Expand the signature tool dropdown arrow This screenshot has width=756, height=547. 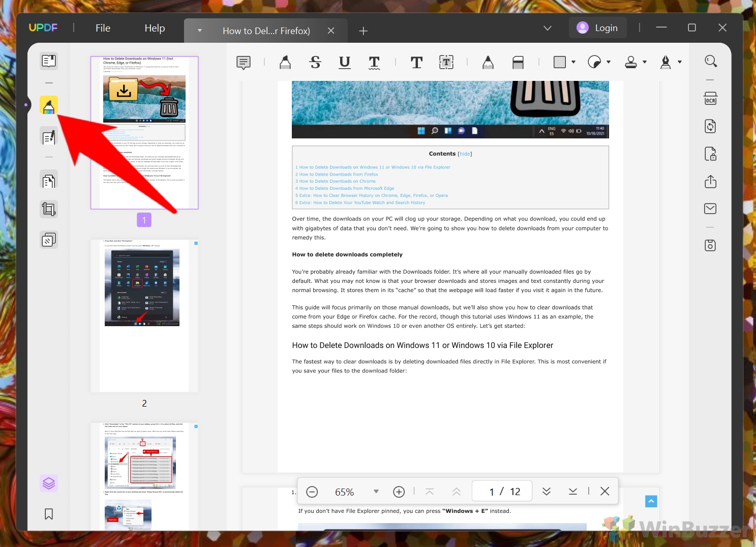point(680,62)
